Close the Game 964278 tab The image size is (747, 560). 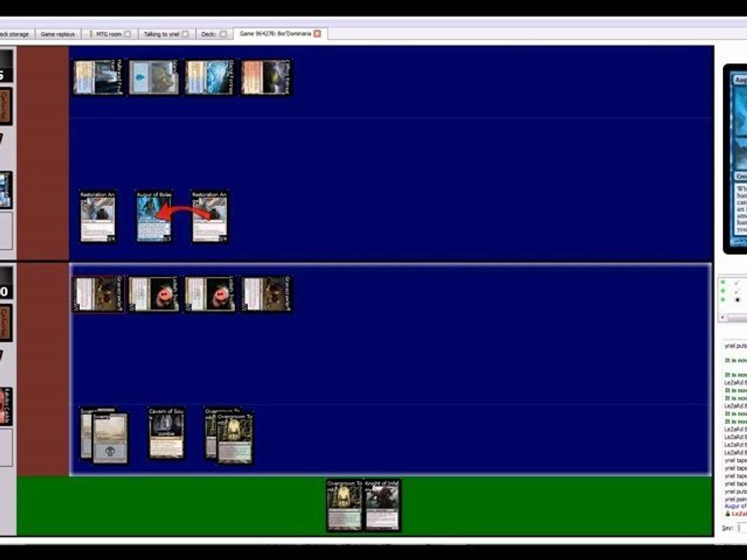317,33
